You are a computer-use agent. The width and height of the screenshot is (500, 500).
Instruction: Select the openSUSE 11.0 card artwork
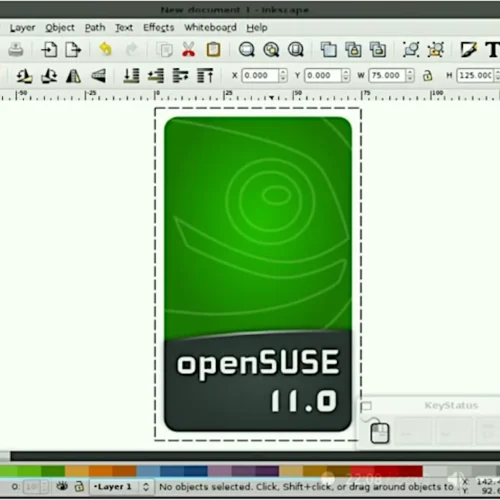click(258, 274)
